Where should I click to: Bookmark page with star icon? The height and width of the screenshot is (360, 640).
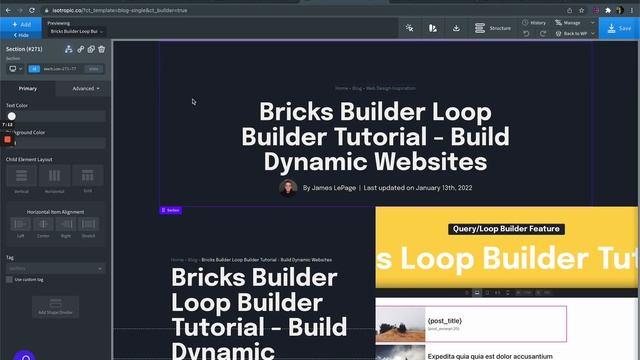coord(582,10)
